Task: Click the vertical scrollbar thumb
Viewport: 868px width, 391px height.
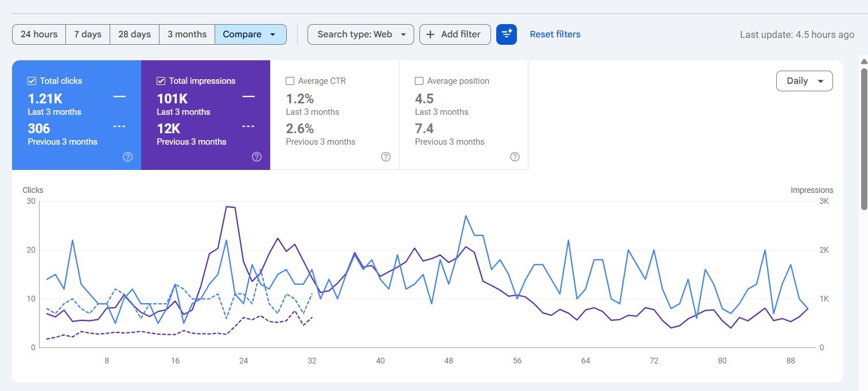Action: pyautogui.click(x=864, y=138)
